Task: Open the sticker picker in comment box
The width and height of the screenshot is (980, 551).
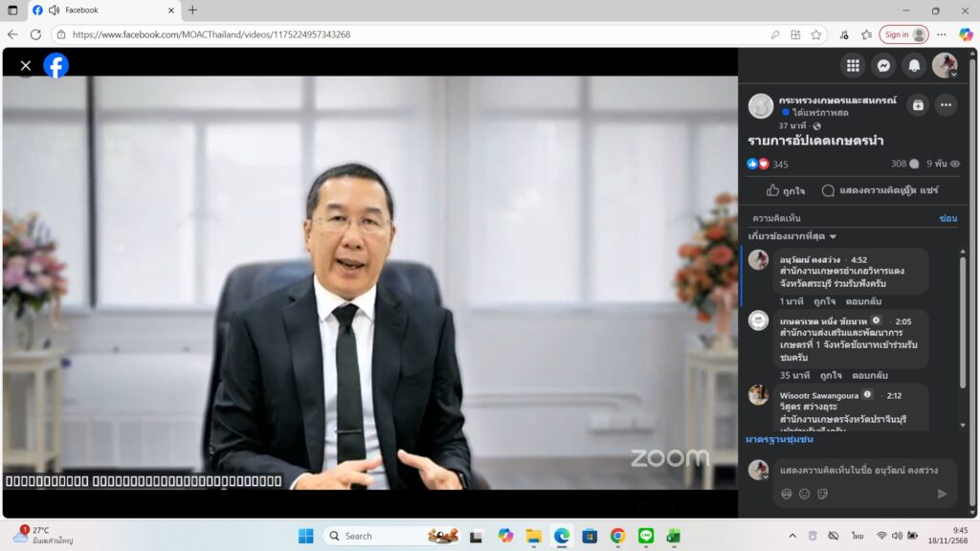Action: (x=822, y=494)
